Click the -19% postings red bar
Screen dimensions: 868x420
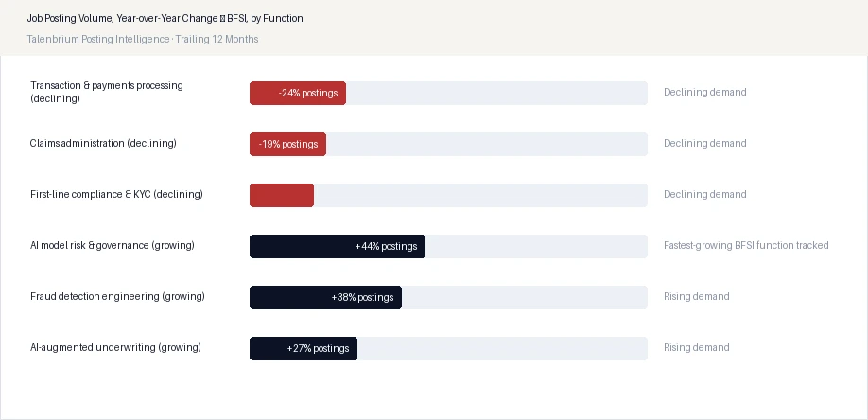pos(287,144)
